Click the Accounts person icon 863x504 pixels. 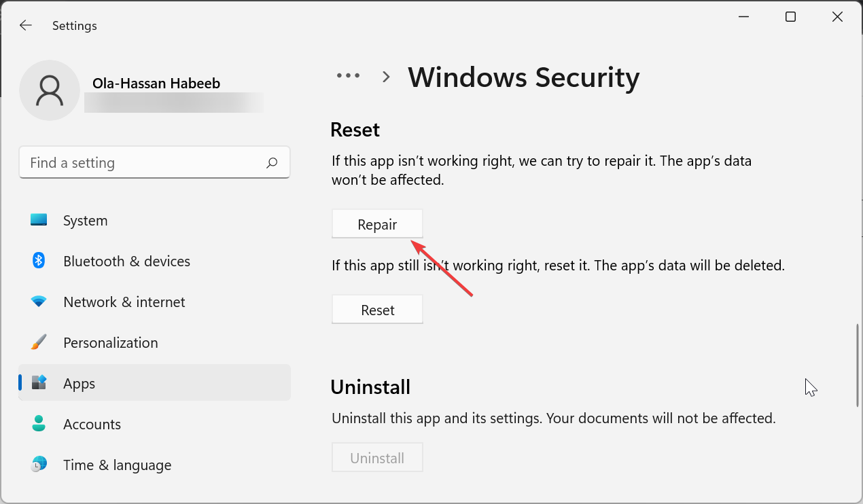(39, 424)
